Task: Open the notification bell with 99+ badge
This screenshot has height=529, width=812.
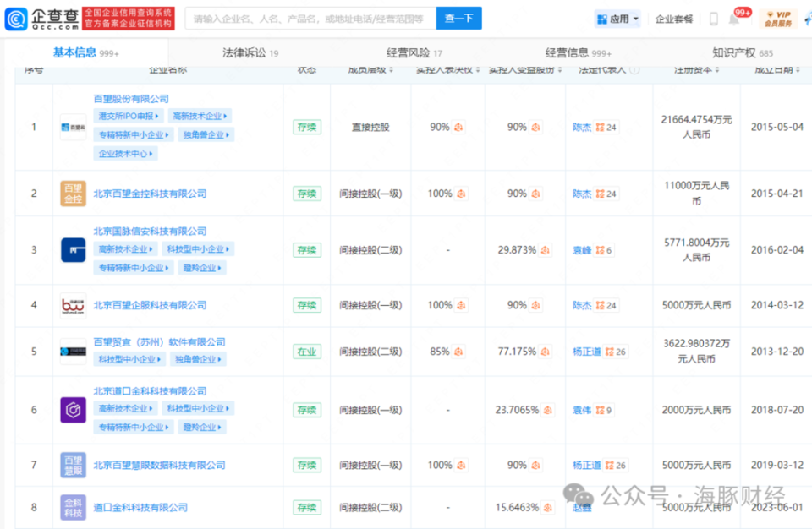Action: click(732, 18)
